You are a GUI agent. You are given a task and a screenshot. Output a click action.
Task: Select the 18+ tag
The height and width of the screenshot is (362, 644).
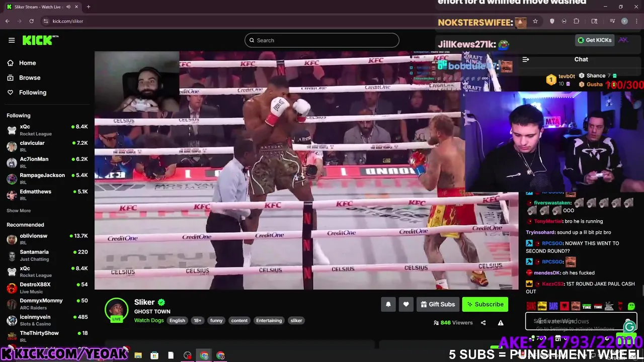198,320
